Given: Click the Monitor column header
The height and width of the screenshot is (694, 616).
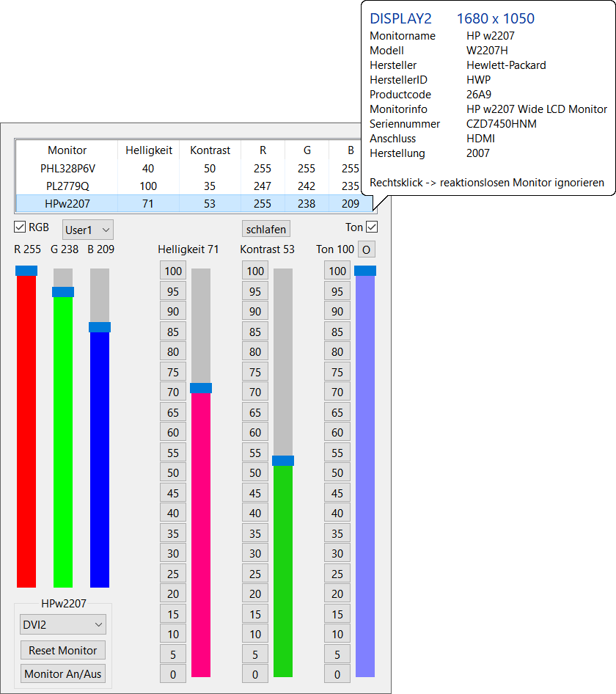Looking at the screenshot, I should coord(67,150).
